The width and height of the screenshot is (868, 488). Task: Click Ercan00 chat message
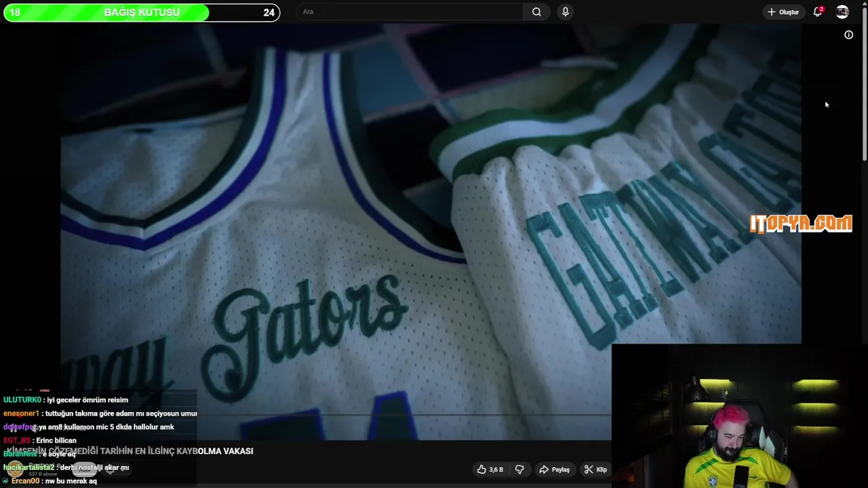tap(50, 481)
